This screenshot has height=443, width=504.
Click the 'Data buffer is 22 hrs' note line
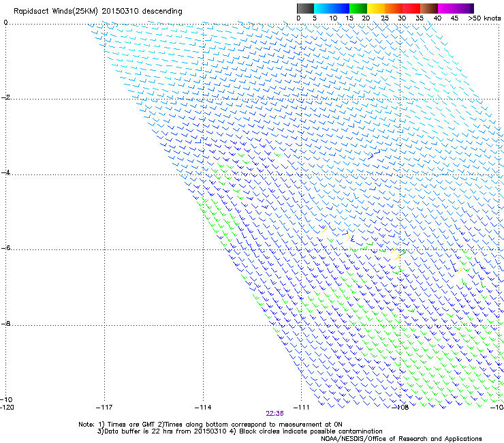(240, 431)
